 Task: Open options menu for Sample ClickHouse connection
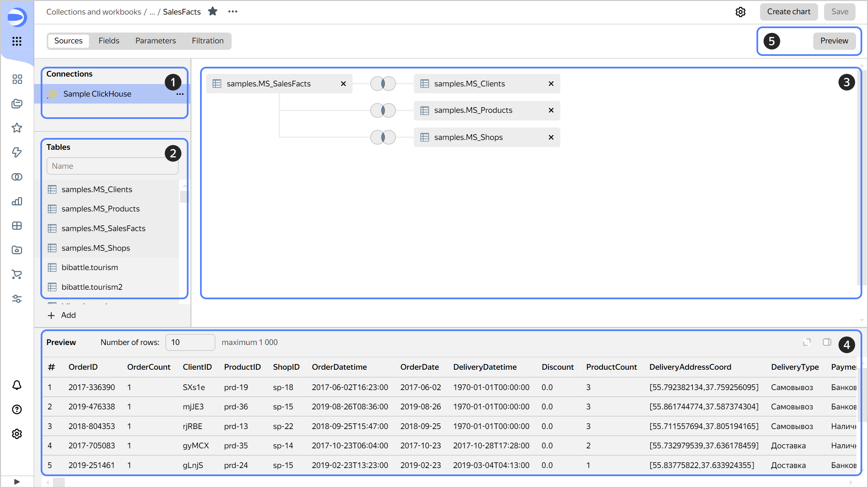coord(180,94)
